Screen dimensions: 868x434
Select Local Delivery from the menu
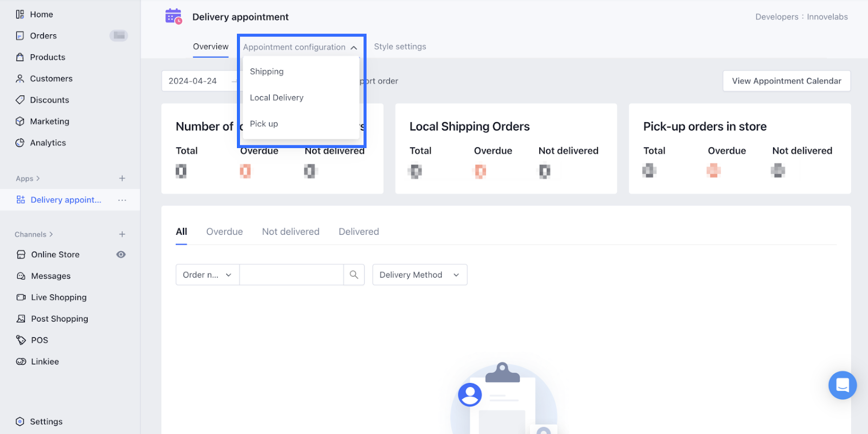(277, 98)
